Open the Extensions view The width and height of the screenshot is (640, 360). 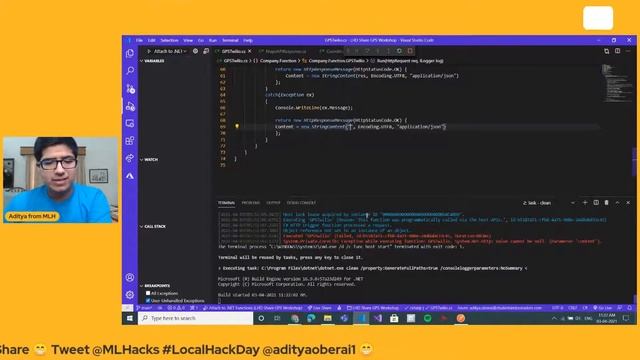pos(130,141)
